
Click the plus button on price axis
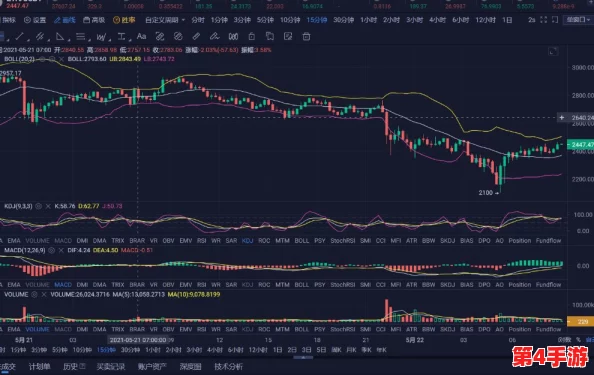point(561,118)
